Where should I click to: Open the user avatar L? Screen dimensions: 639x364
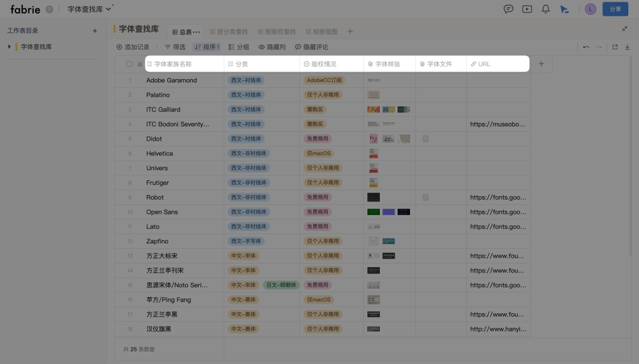tap(590, 9)
